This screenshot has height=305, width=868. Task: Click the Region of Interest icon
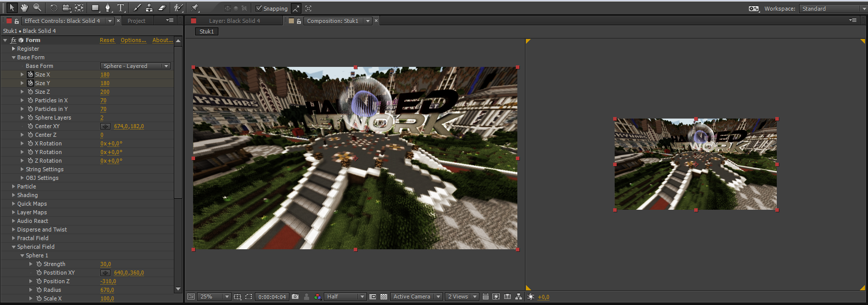pyautogui.click(x=372, y=297)
